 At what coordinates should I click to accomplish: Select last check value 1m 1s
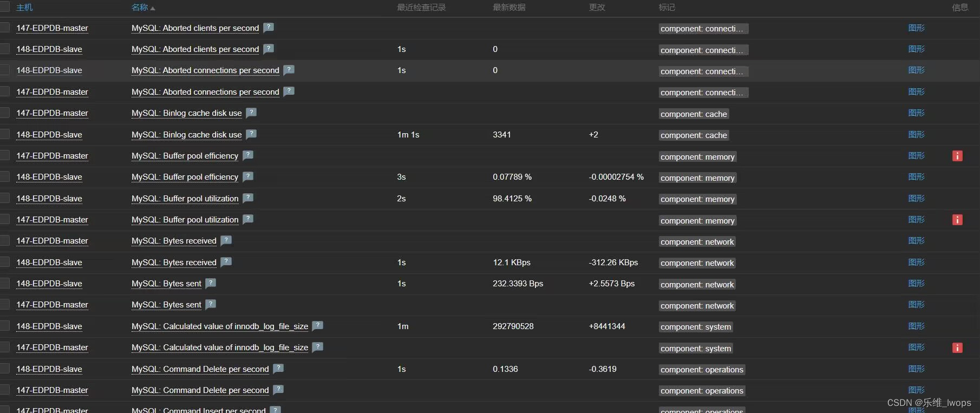click(x=408, y=134)
